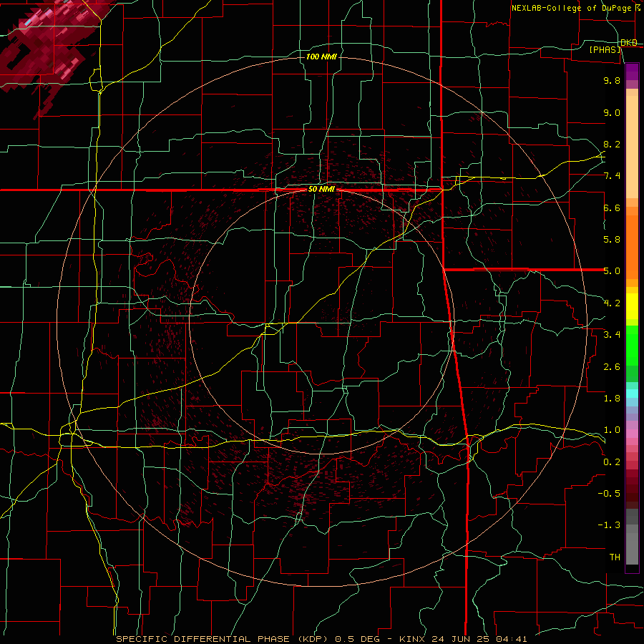
Task: Click the "100 NMI" range ring label
Action: pos(321,57)
